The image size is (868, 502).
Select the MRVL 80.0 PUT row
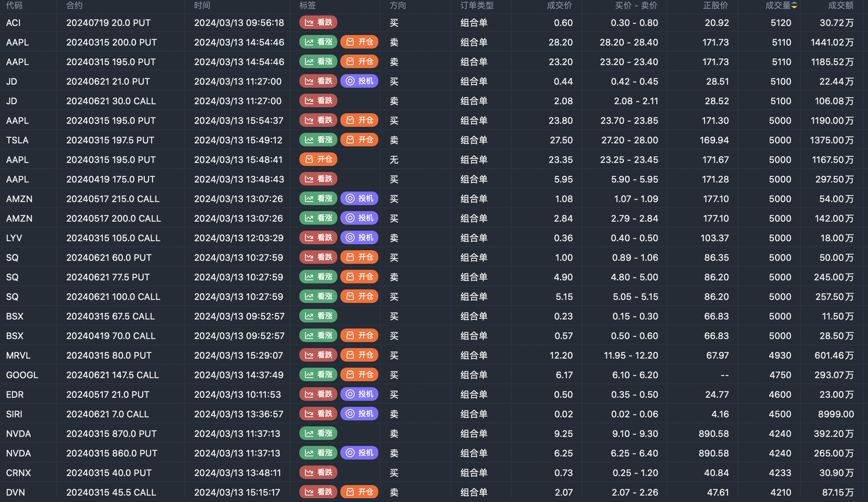[x=109, y=355]
